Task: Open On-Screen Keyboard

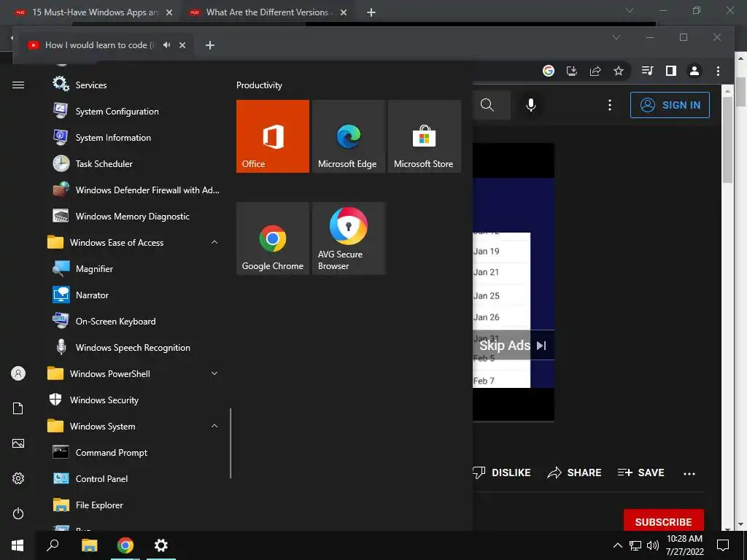Action: [136, 321]
